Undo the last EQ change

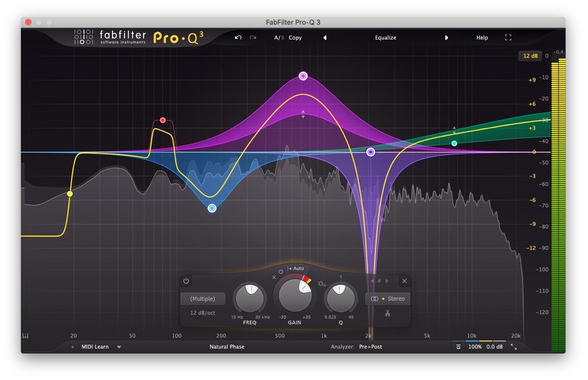[x=238, y=38]
